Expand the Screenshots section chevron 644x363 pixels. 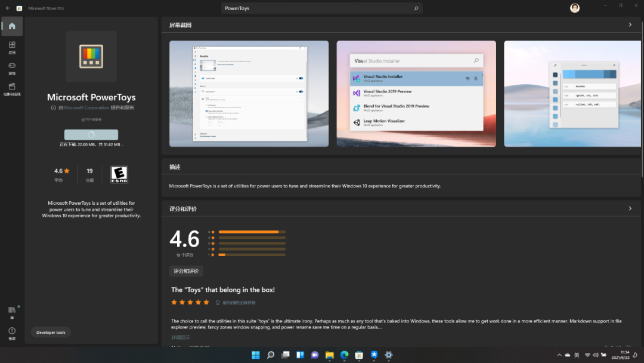630,25
